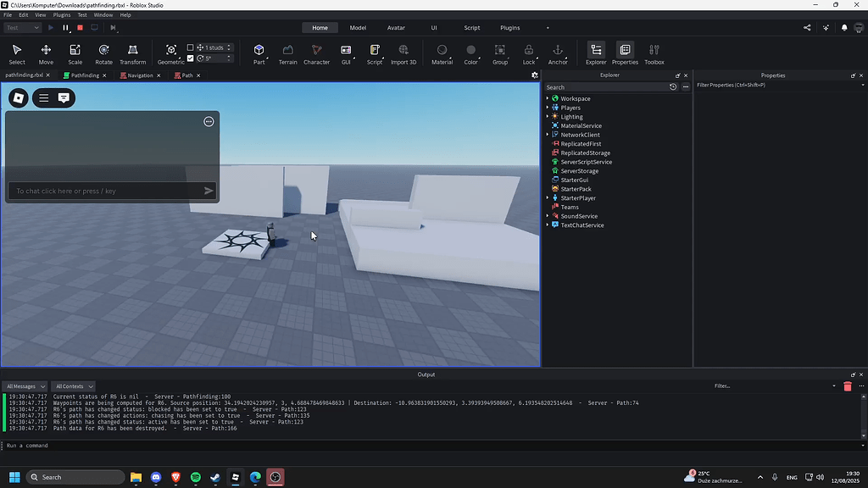
Task: Clear the Output log with trash icon
Action: [x=848, y=385]
